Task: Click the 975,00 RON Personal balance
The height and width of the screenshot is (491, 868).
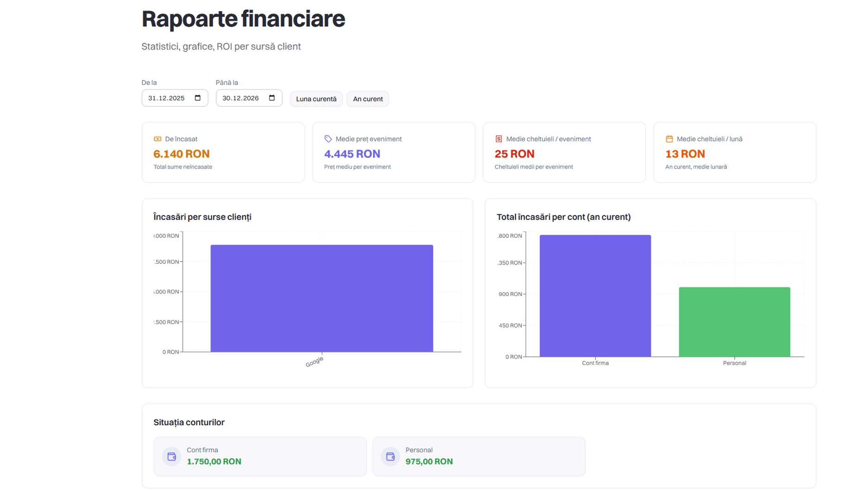Action: (430, 461)
